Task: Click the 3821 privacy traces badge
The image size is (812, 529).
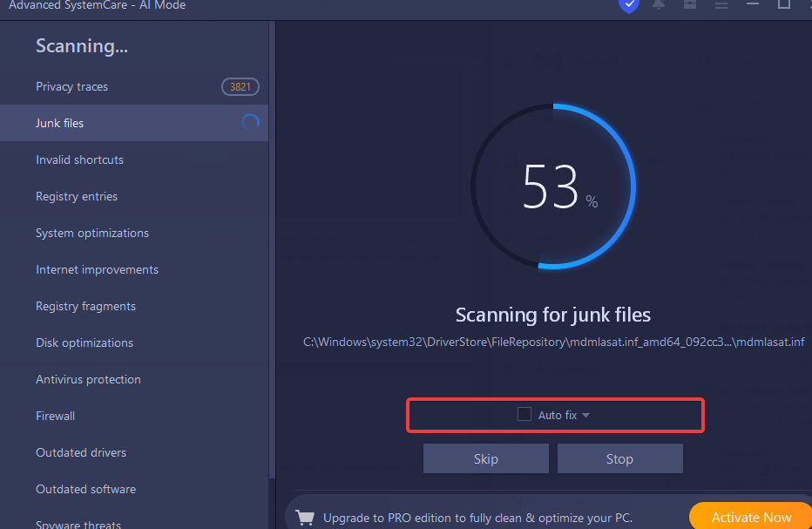Action: (240, 86)
